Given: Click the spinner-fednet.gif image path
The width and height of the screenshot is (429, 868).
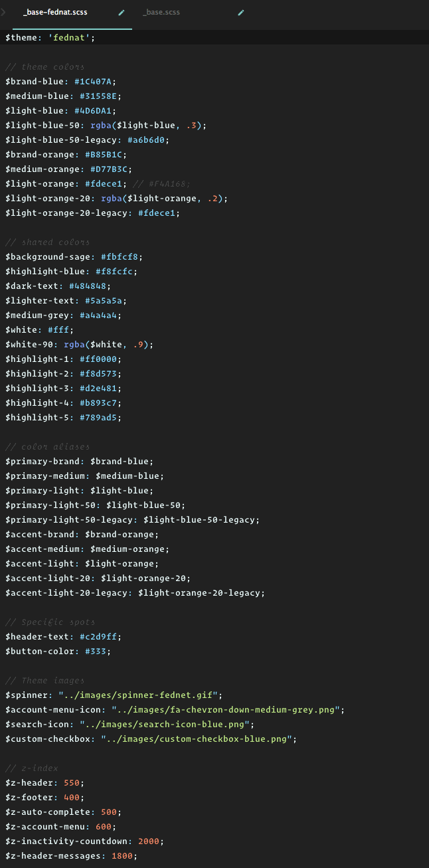Looking at the screenshot, I should 140,695.
